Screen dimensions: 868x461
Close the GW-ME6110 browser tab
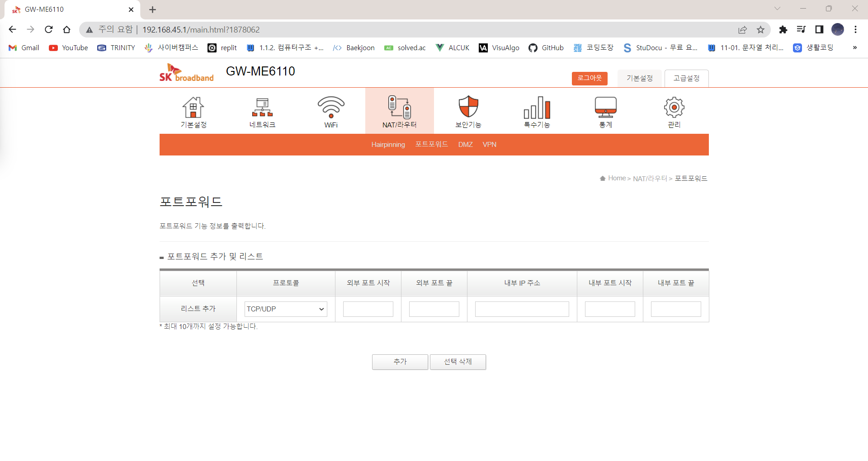pos(131,9)
